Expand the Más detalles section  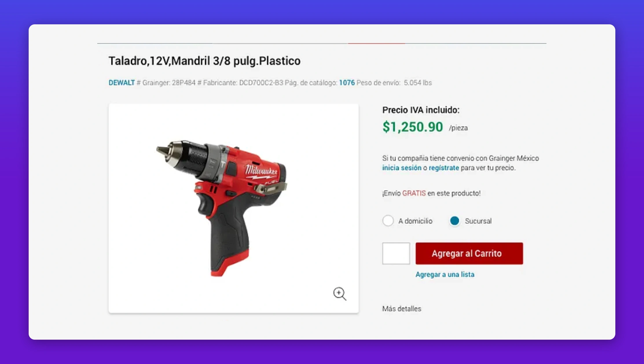click(402, 309)
